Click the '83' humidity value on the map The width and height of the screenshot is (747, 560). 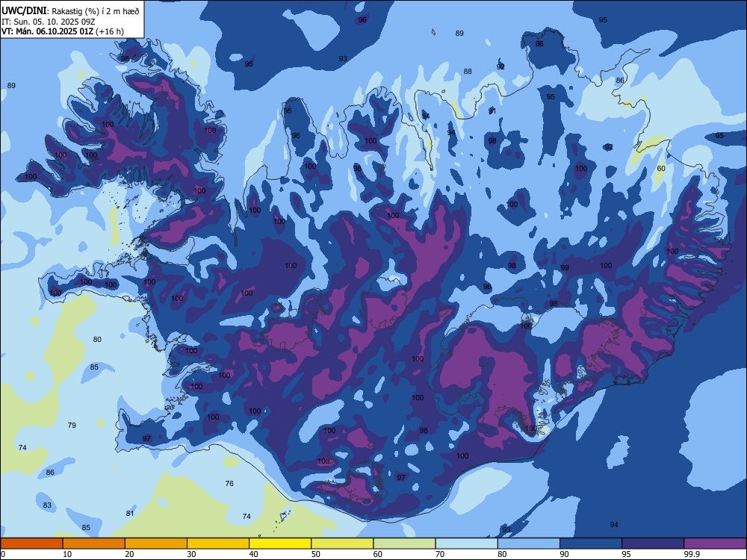47,505
